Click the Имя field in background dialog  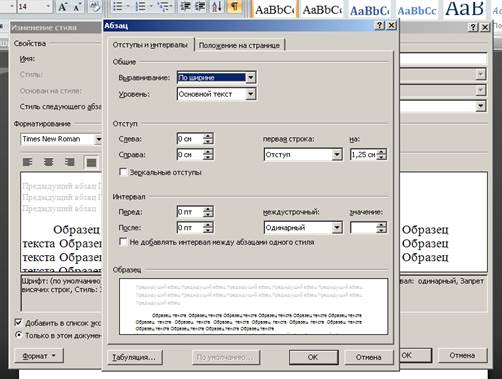(x=443, y=59)
